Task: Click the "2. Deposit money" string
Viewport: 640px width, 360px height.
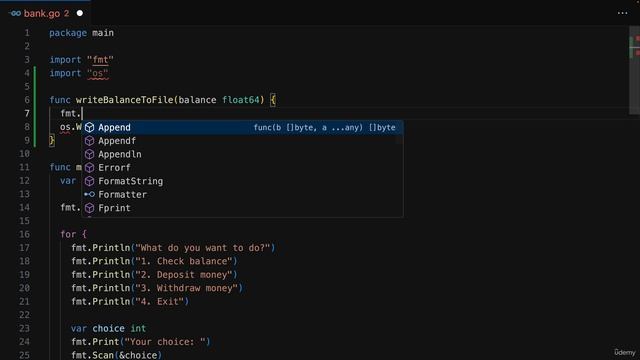Action: click(184, 275)
